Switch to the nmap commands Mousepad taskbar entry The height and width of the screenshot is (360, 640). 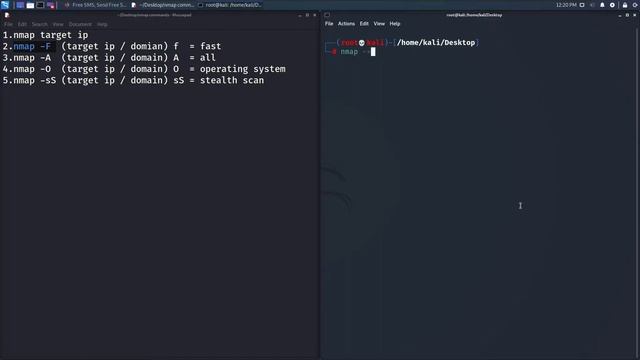162,5
